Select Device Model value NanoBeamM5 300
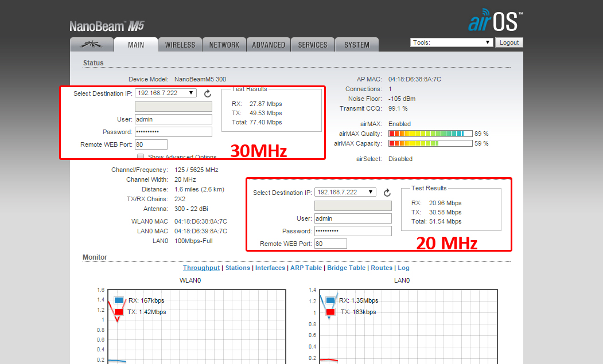The width and height of the screenshot is (603, 364). pyautogui.click(x=200, y=79)
